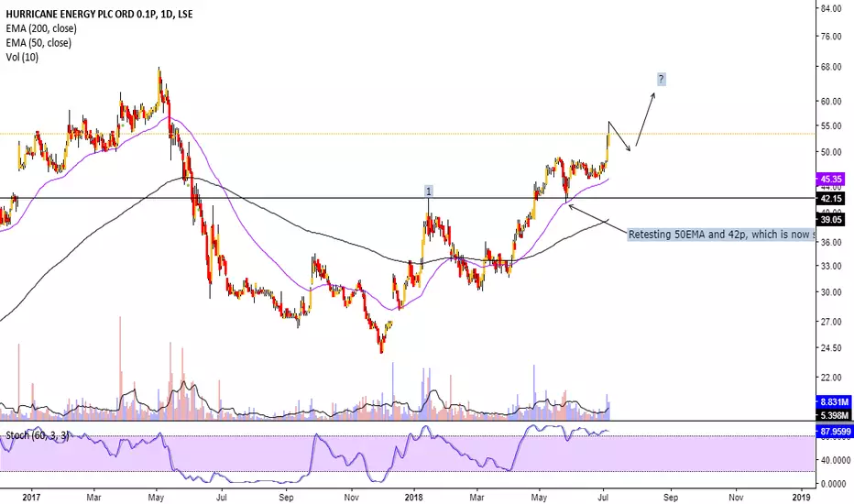Click the 84.00 price scale label
This screenshot has width=854, height=504.
pos(832,8)
